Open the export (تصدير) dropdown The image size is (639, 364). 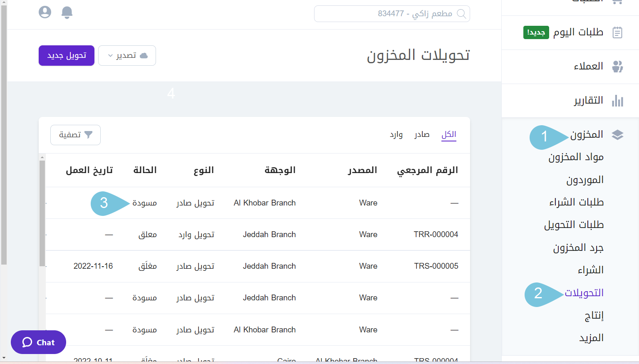127,56
